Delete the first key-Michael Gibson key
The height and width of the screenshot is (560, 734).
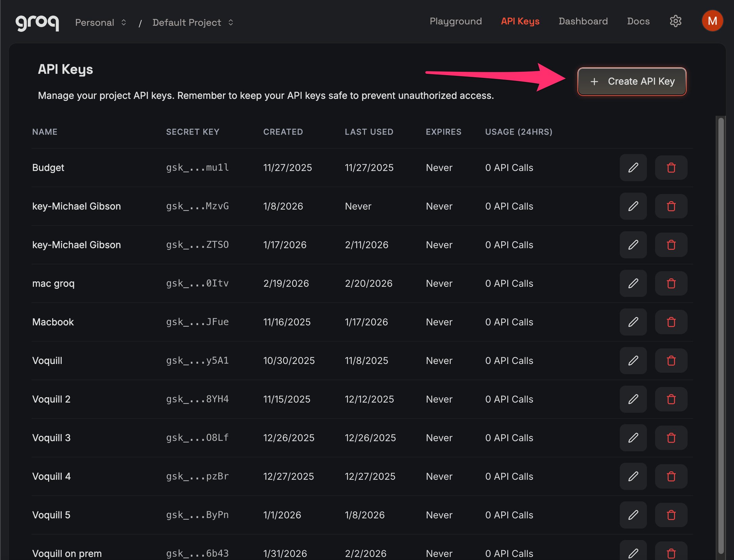[671, 206]
